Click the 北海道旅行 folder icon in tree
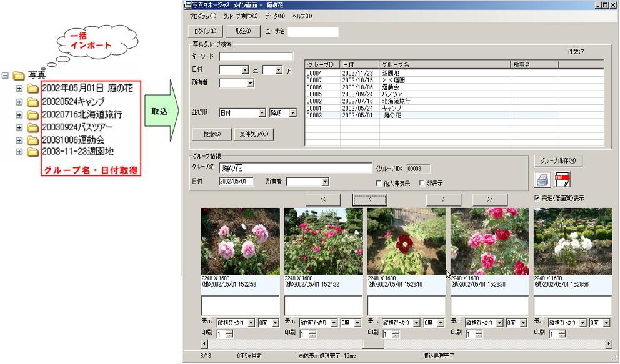The height and width of the screenshot is (364, 620). pyautogui.click(x=33, y=114)
